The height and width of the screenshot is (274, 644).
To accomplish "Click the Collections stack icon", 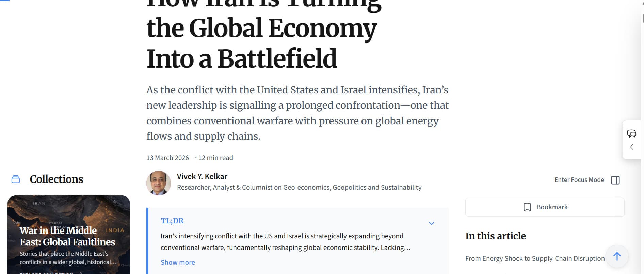I will pyautogui.click(x=16, y=179).
